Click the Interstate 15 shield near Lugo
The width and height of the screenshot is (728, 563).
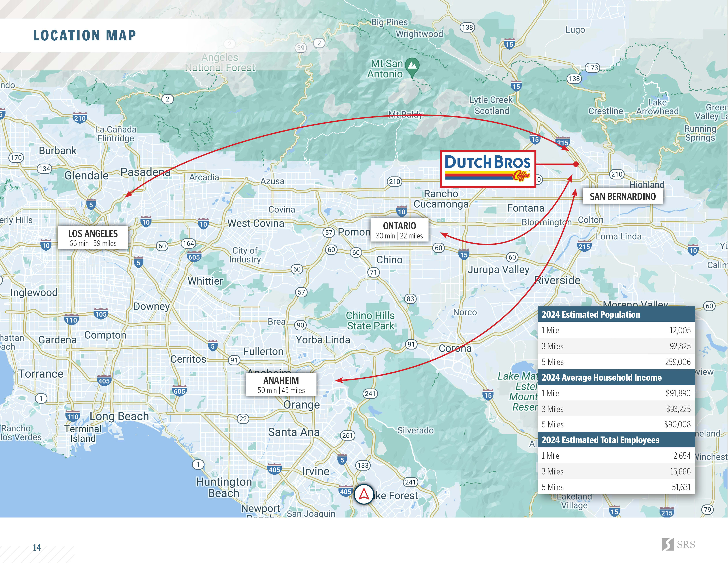tap(509, 44)
